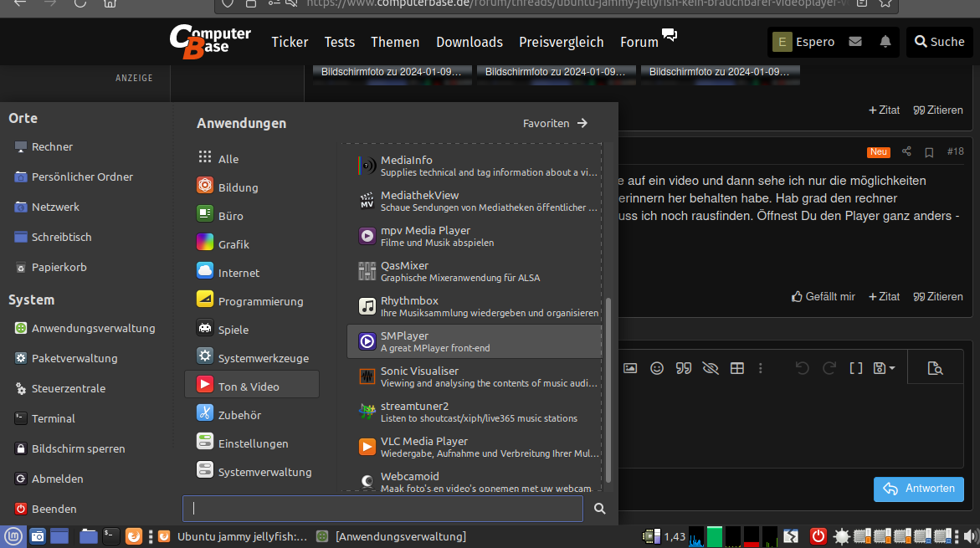Open the Grafik category
Screen dimensions: 980x548
coord(252,243)
